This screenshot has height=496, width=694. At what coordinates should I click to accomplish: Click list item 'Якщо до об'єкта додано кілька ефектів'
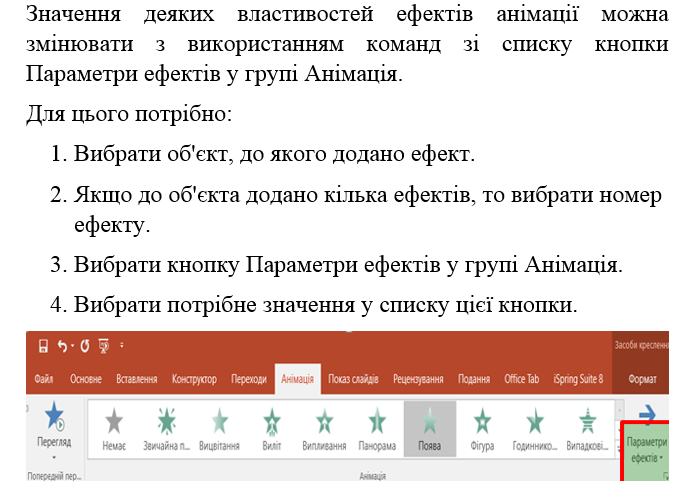pyautogui.click(x=367, y=210)
